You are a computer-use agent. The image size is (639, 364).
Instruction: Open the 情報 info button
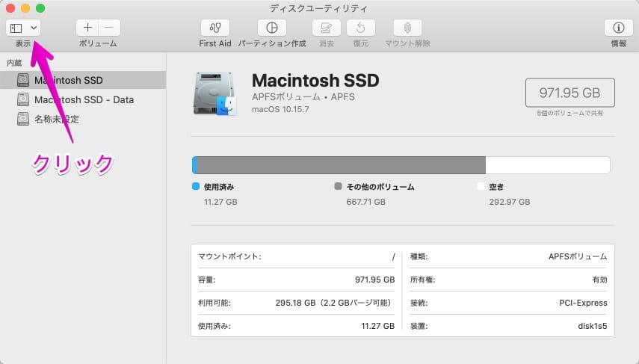click(x=618, y=28)
